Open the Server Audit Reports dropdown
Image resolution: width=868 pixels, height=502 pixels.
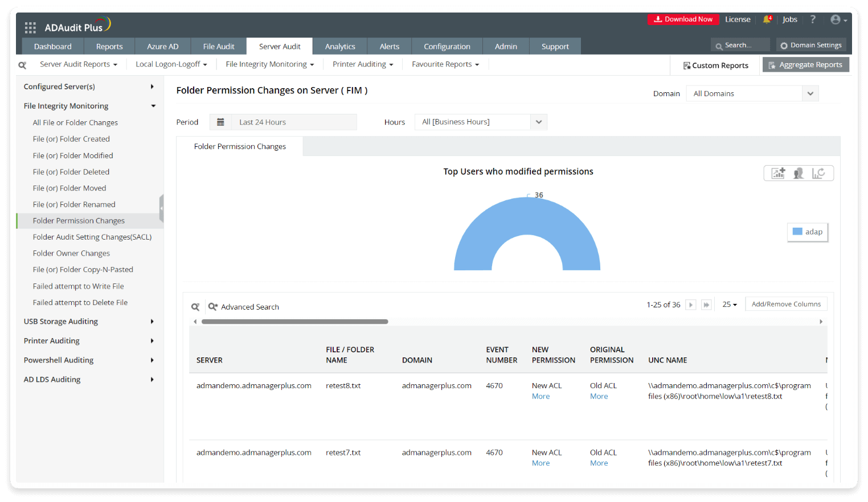pyautogui.click(x=79, y=64)
